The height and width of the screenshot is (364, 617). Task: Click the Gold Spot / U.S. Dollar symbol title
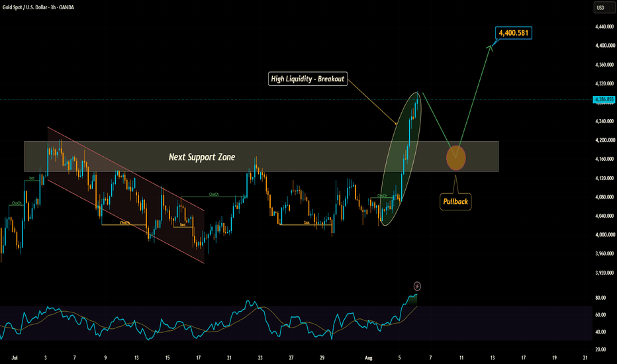pos(38,7)
